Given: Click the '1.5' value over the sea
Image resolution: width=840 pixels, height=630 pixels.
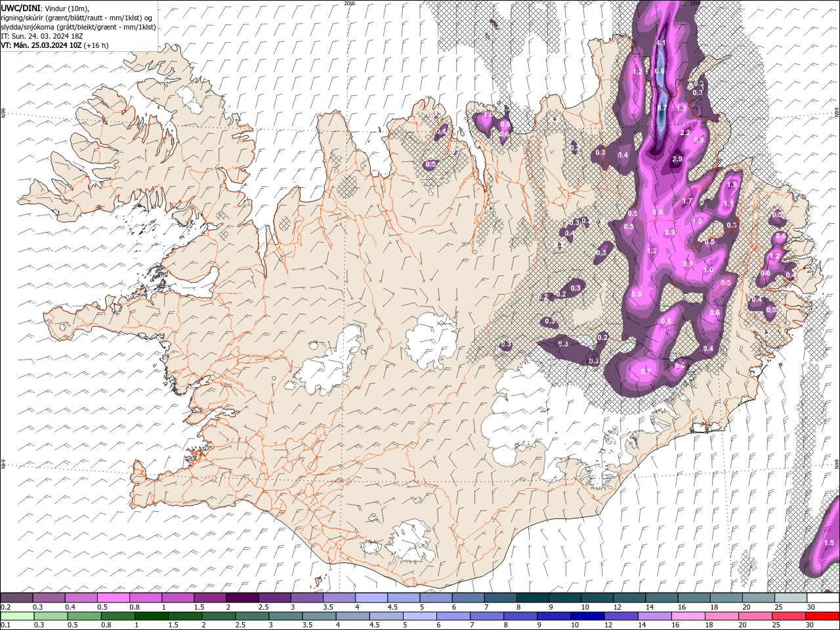Looking at the screenshot, I should tap(829, 543).
